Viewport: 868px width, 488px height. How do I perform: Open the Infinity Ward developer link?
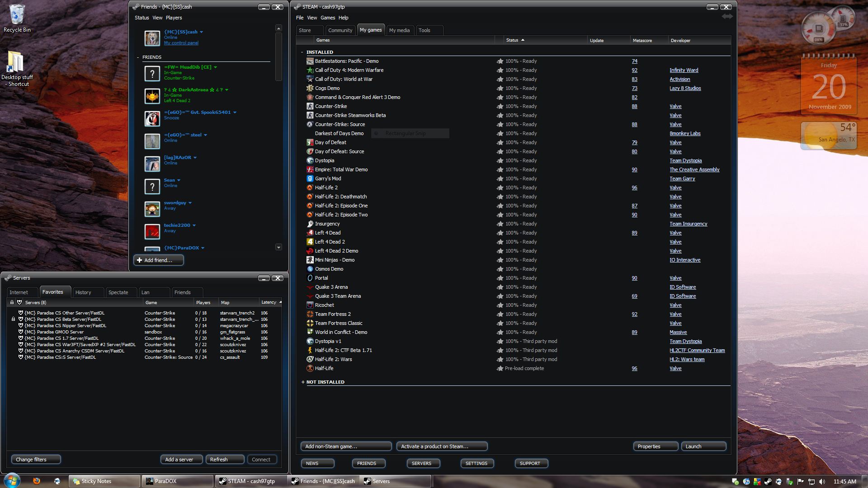point(684,70)
